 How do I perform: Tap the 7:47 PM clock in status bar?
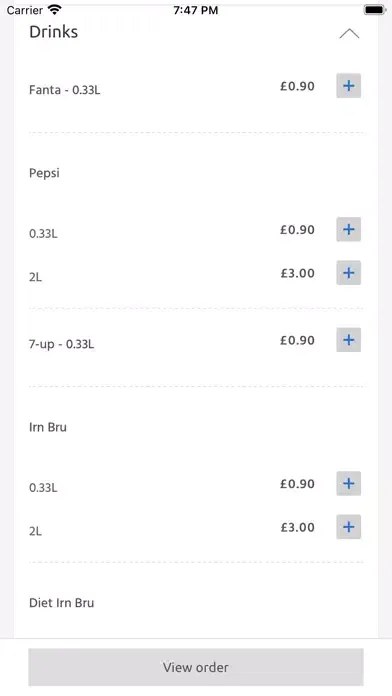click(x=196, y=10)
